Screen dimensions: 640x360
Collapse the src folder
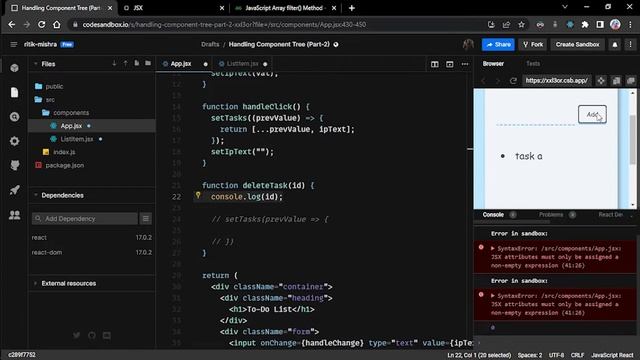click(45, 99)
